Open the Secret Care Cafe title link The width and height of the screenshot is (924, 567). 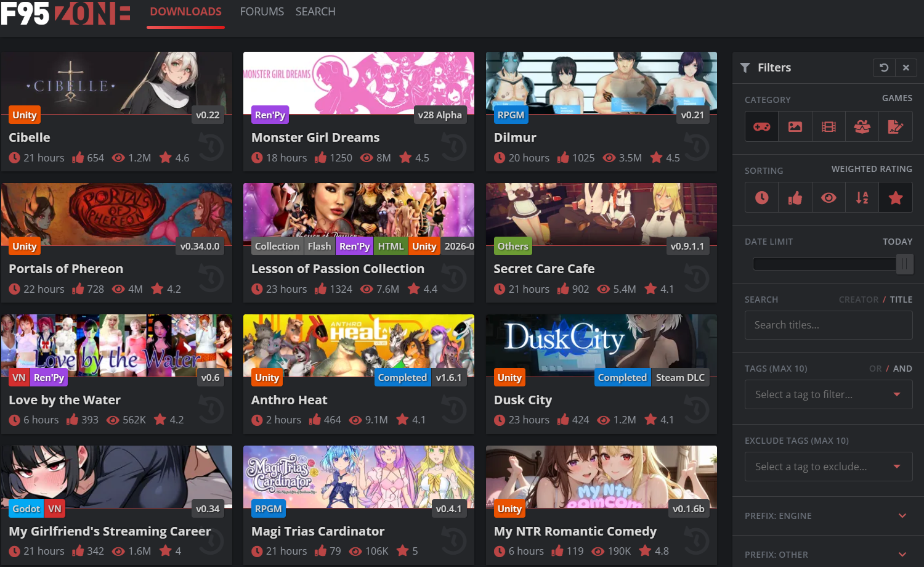[544, 269]
